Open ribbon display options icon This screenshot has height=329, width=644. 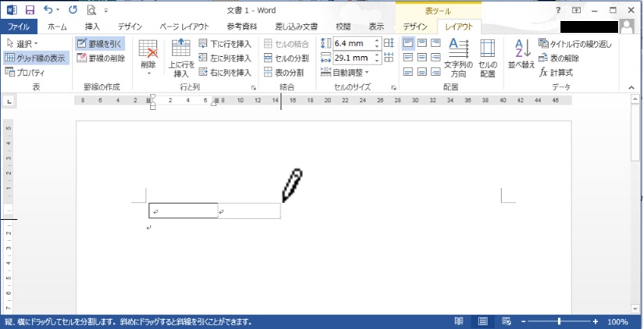(577, 10)
